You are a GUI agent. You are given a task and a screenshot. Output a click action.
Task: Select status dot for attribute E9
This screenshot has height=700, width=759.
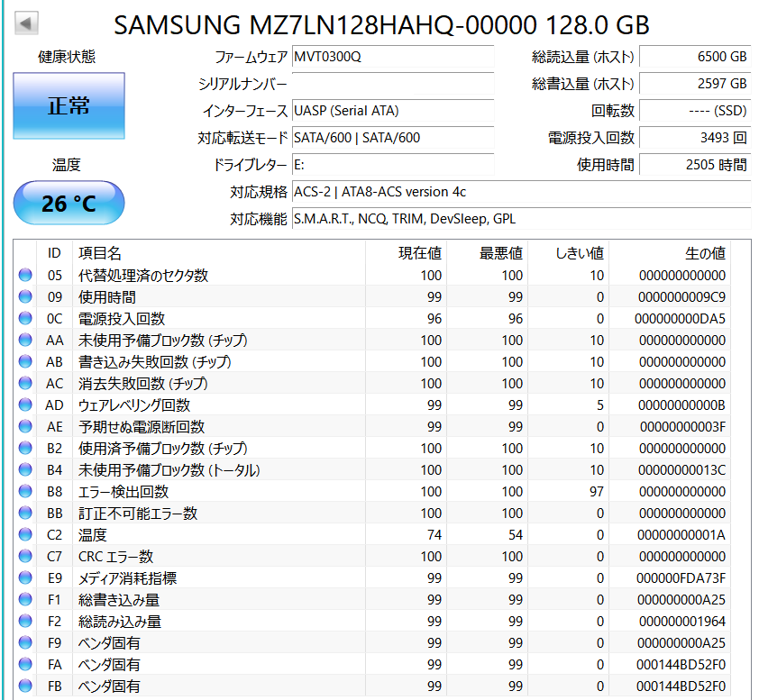(25, 577)
